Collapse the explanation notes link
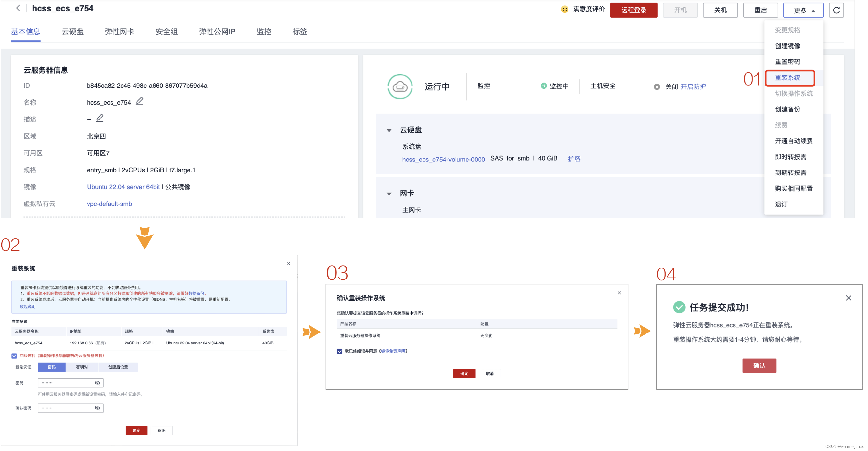The height and width of the screenshot is (451, 868). [27, 307]
